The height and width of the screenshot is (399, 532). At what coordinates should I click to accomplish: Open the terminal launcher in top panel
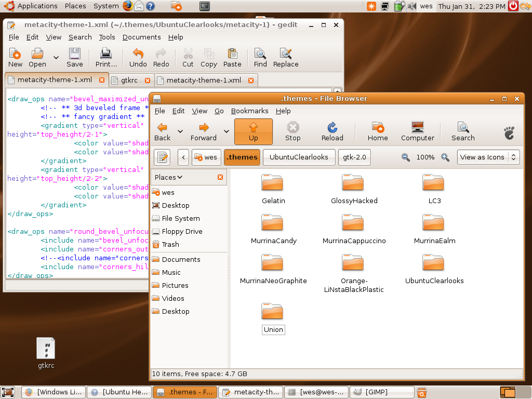tap(205, 6)
